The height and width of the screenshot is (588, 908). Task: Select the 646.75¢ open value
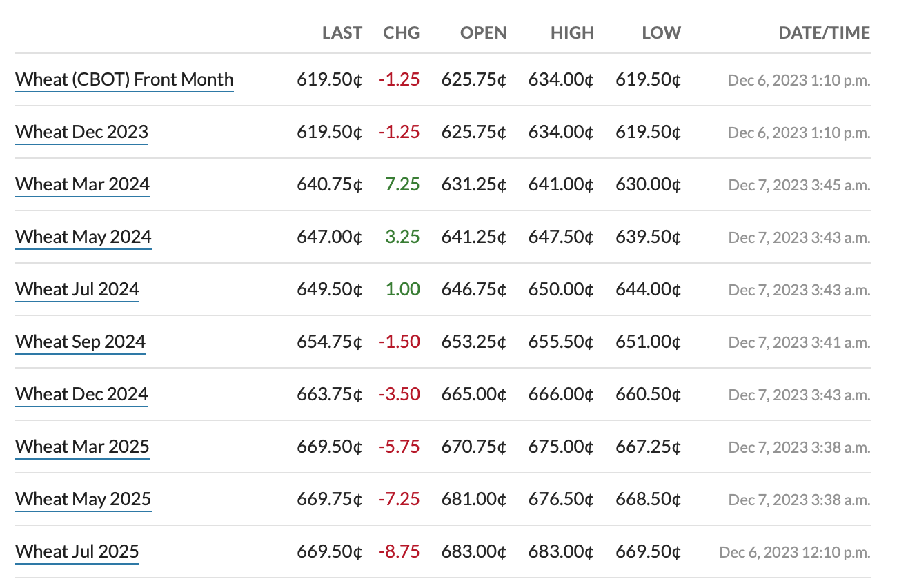474,290
